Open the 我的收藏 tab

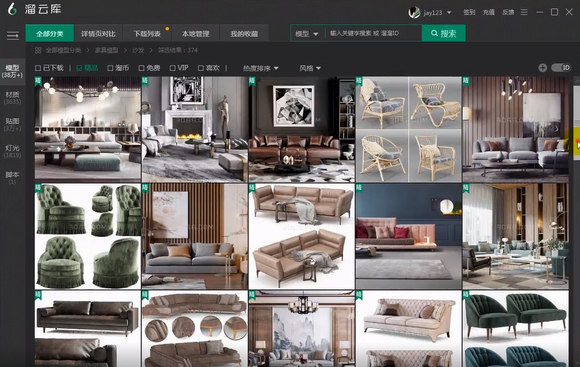point(244,34)
